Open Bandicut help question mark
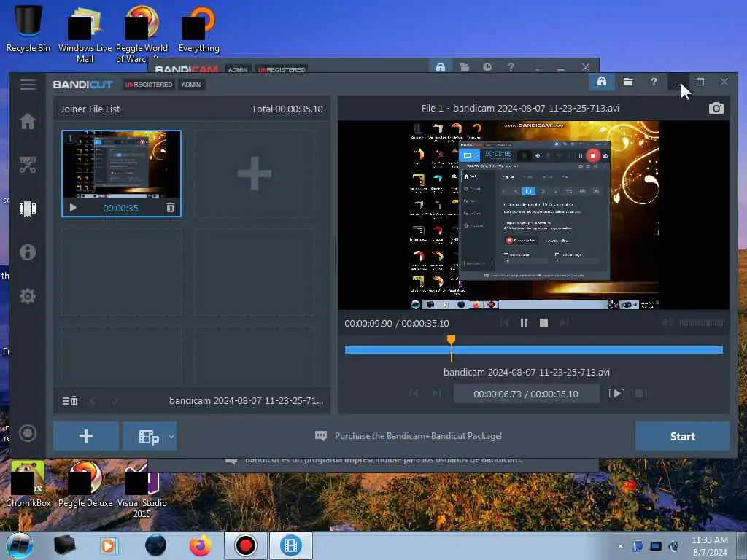The height and width of the screenshot is (560, 747). (x=654, y=82)
